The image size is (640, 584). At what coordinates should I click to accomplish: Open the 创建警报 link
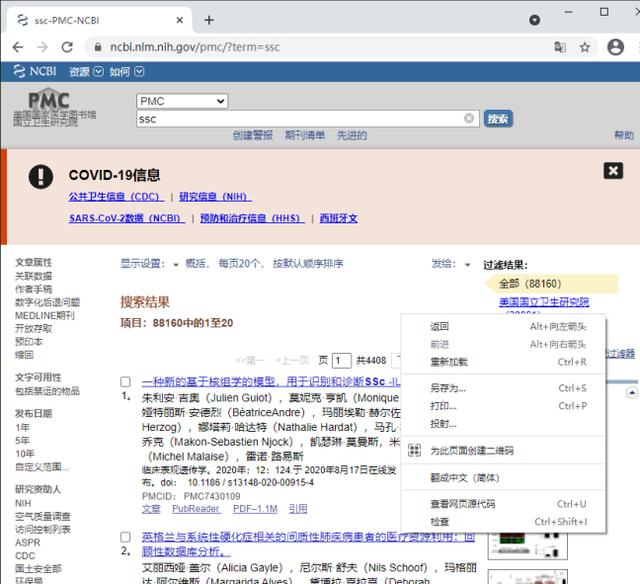[253, 135]
